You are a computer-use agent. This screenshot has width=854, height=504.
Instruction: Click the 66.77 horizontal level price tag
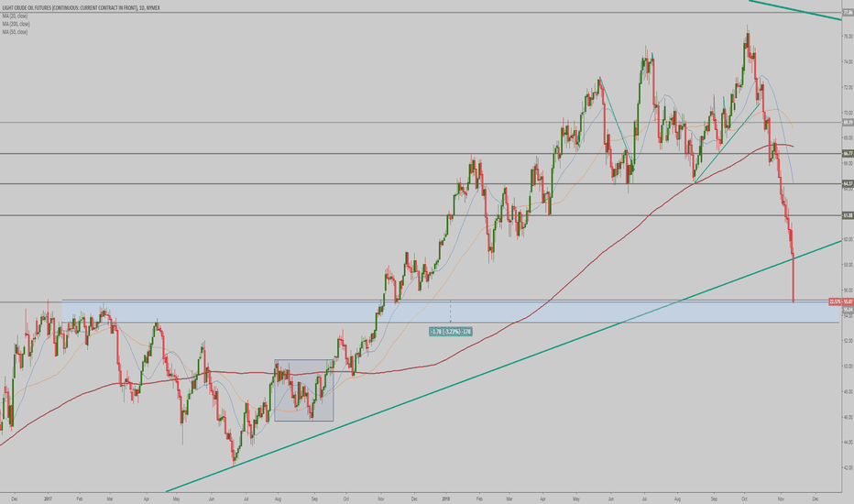[x=848, y=154]
